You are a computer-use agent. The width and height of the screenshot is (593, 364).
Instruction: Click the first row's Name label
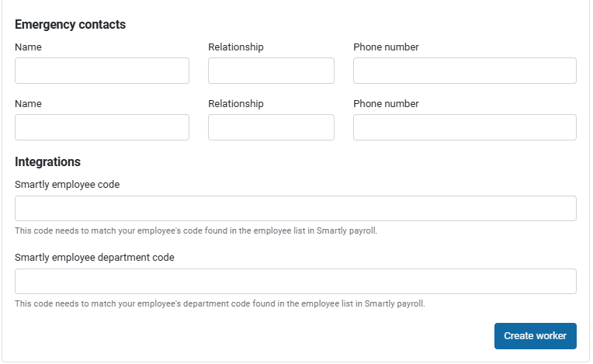(x=28, y=47)
